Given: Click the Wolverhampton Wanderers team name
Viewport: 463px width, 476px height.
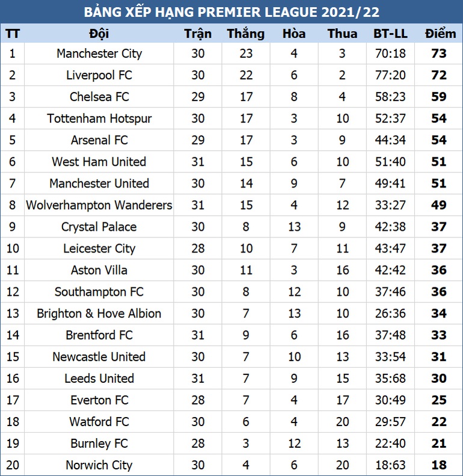Looking at the screenshot, I should tap(99, 205).
